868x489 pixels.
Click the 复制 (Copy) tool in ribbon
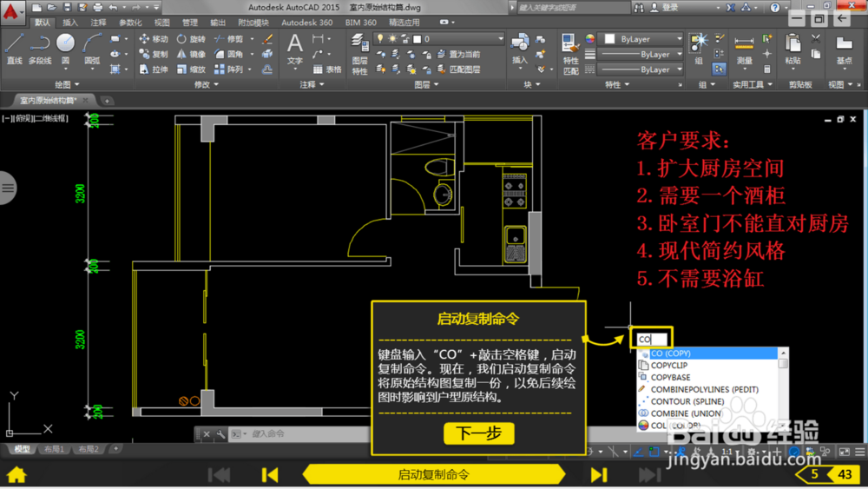[x=154, y=54]
